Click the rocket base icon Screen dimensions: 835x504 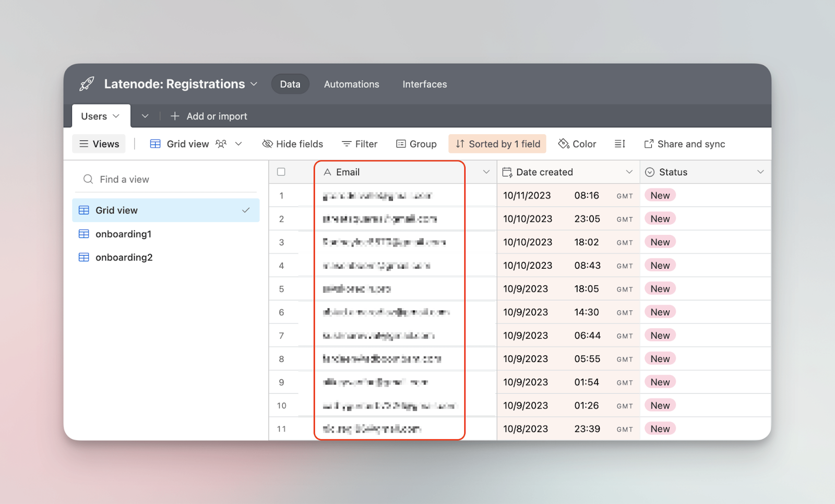pos(87,84)
